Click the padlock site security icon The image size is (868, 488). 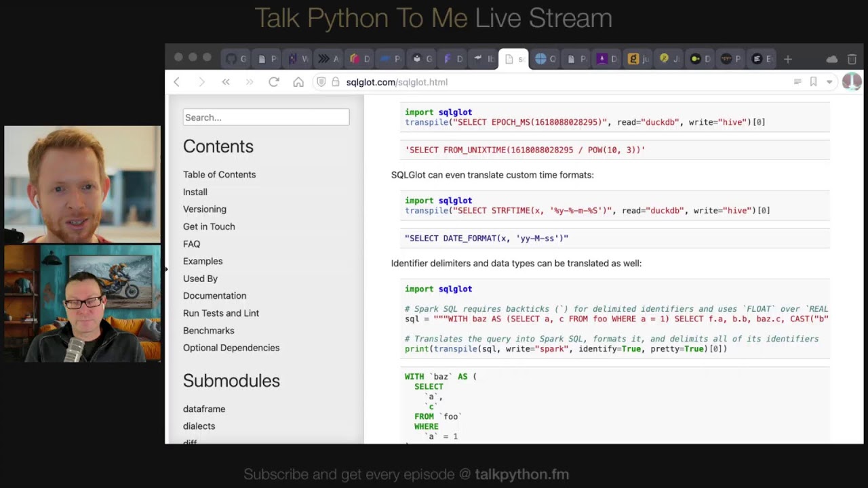tap(335, 82)
